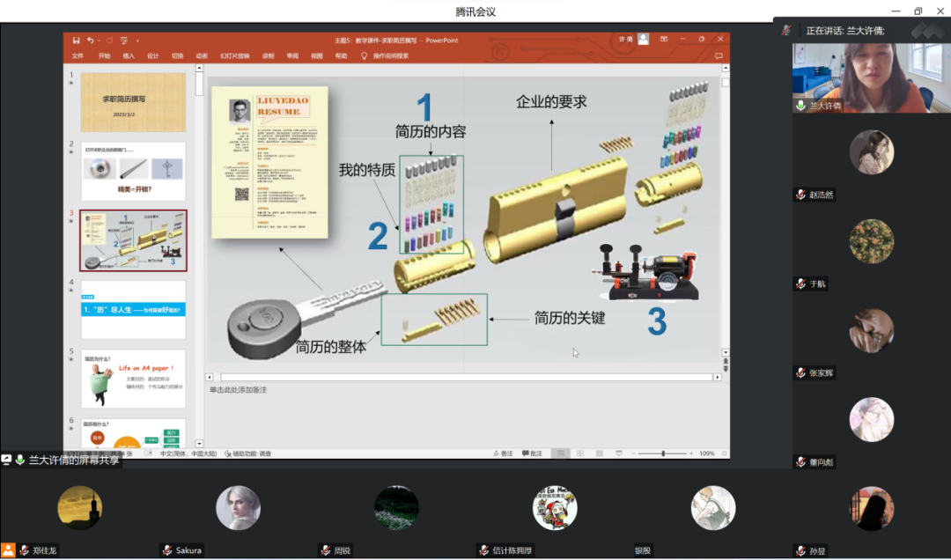Expand the customize quick access toolbar dropdown
Screen dimensions: 951x560
point(137,41)
